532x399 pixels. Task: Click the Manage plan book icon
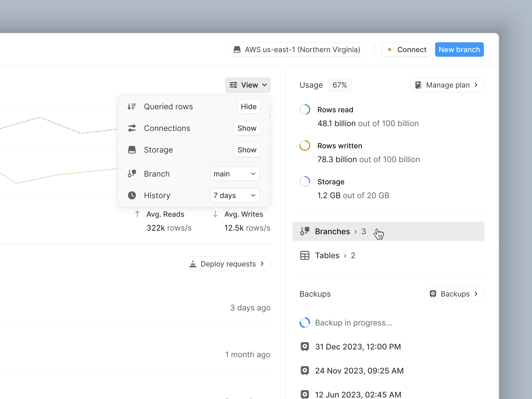point(418,85)
